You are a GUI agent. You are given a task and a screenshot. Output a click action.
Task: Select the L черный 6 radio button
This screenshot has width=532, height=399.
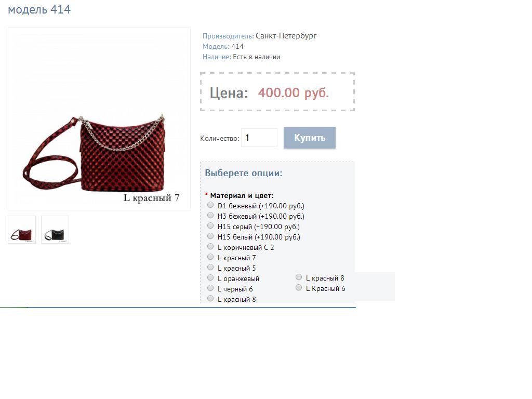coord(210,288)
